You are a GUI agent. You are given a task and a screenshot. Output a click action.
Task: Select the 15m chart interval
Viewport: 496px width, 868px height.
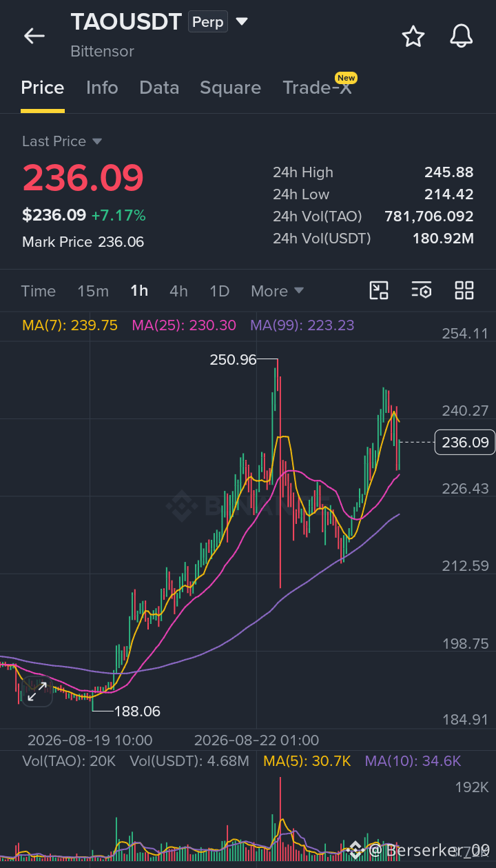tap(93, 291)
